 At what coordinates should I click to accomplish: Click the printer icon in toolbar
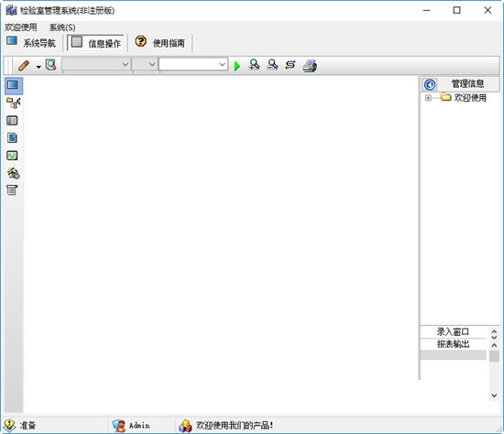click(x=310, y=66)
